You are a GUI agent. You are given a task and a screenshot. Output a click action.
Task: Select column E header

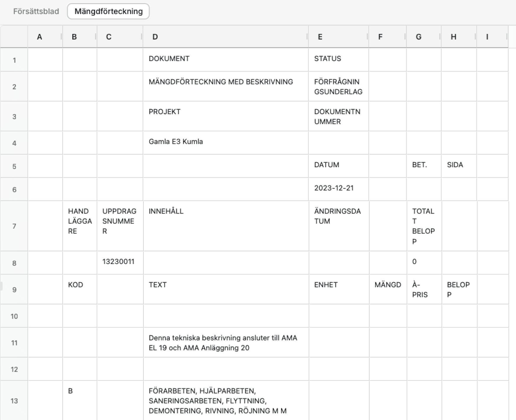point(339,37)
